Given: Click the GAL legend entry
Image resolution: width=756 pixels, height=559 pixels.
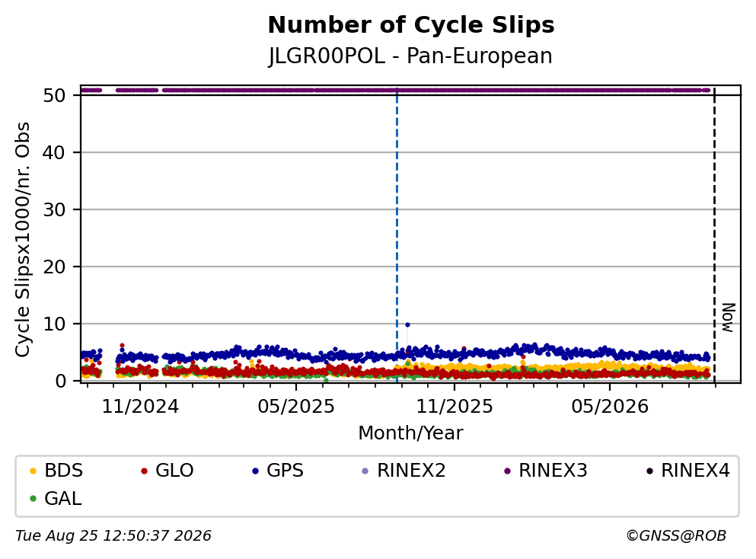Looking at the screenshot, I should [56, 498].
